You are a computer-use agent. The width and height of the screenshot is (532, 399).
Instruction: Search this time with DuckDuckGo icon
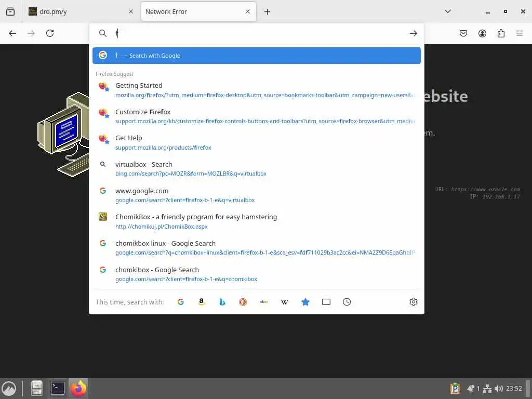point(243,302)
